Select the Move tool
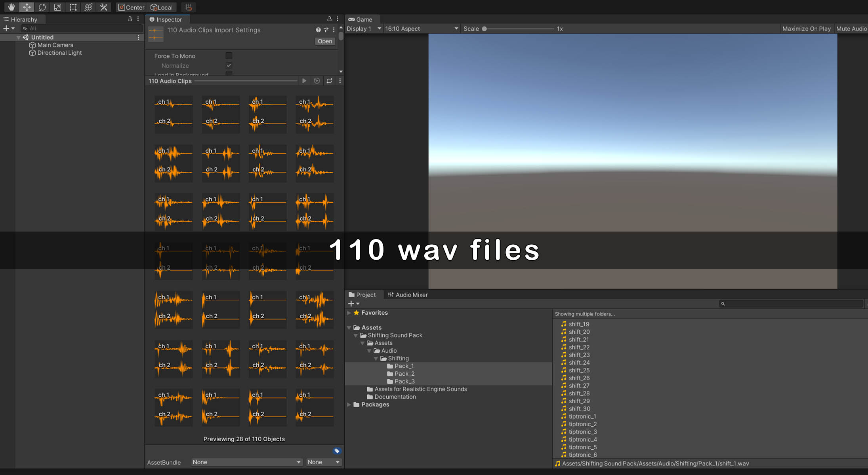The width and height of the screenshot is (868, 475). (x=27, y=7)
